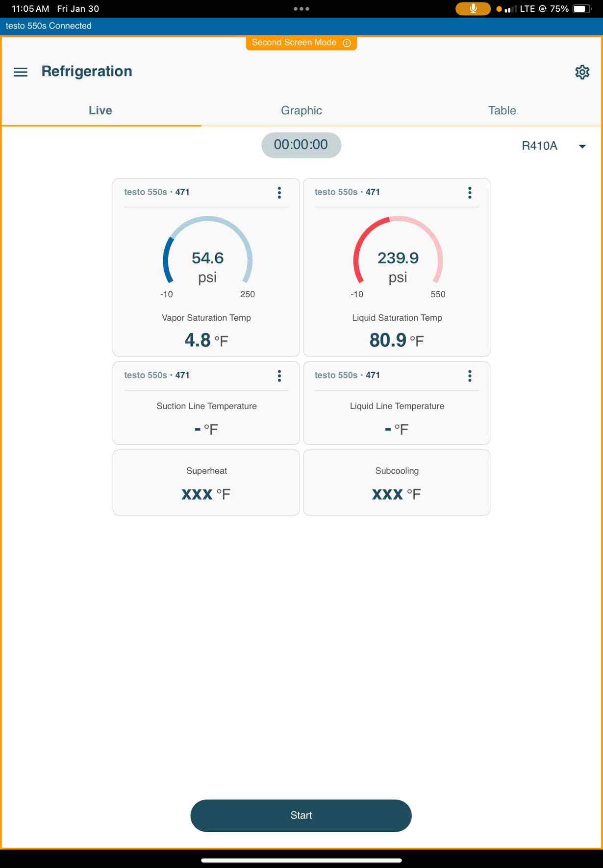The image size is (603, 868).
Task: Tap the Liquid Saturation Temp label
Action: [x=397, y=318]
